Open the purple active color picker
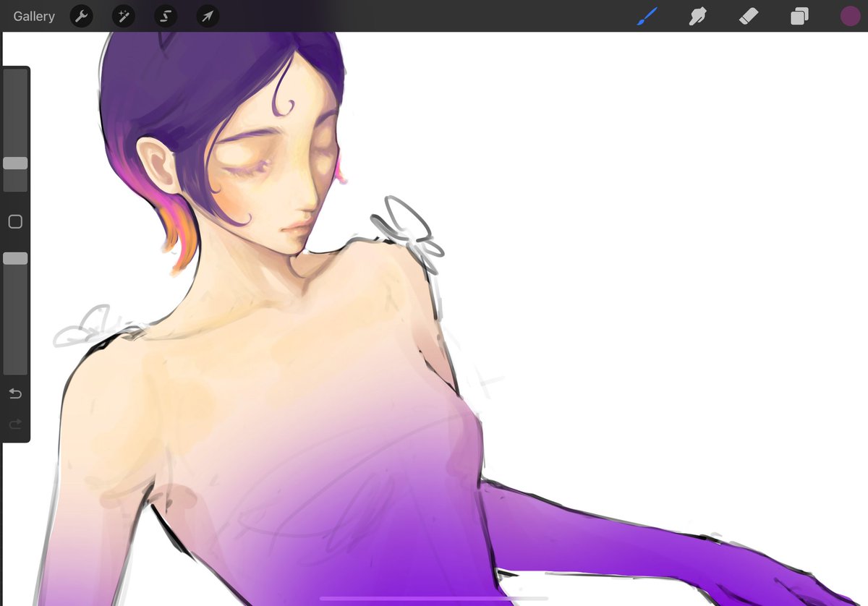This screenshot has height=606, width=868. click(x=850, y=16)
